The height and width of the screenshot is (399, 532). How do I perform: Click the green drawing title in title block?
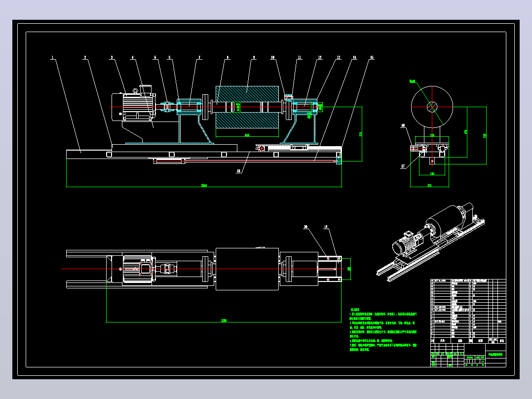pyautogui.click(x=495, y=355)
